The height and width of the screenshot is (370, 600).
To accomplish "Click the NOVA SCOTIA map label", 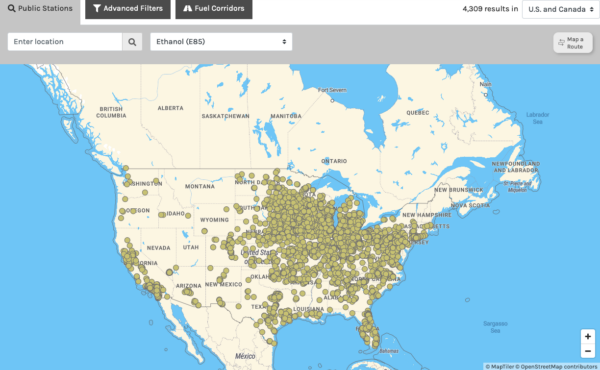I will (470, 205).
